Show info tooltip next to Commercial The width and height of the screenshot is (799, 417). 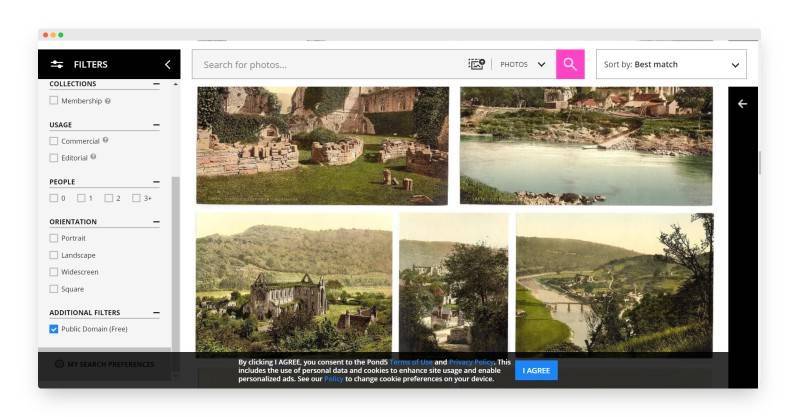tap(105, 140)
